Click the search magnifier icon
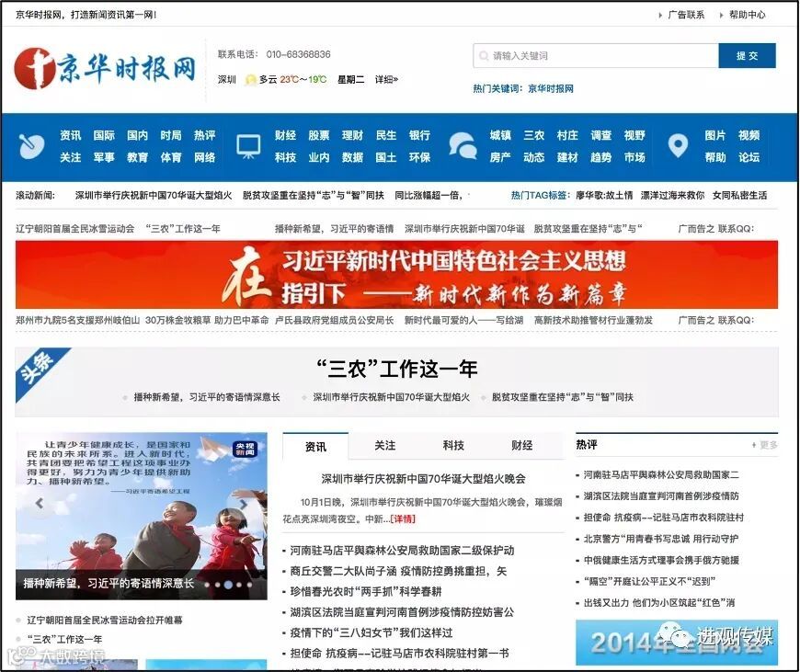This screenshot has height=672, width=800. [x=484, y=56]
